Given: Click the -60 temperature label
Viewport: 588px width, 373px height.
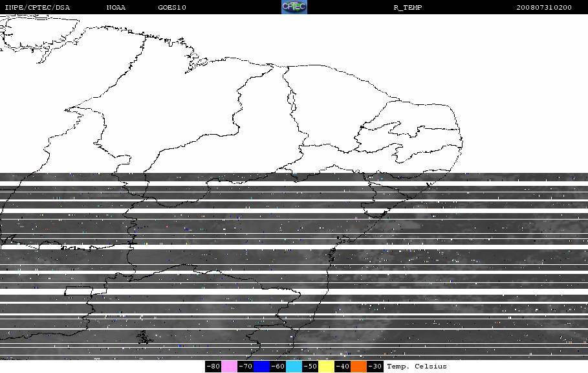Looking at the screenshot, I should click(x=278, y=367).
